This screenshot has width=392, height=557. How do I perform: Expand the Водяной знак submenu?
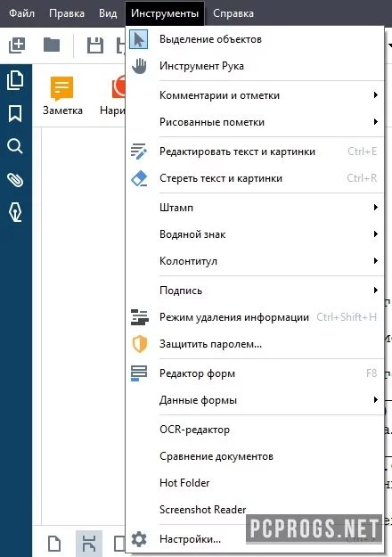[x=255, y=234]
